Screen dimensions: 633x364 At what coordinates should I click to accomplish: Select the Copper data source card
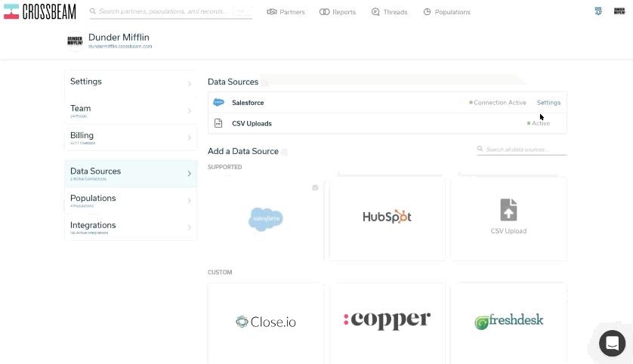click(388, 322)
